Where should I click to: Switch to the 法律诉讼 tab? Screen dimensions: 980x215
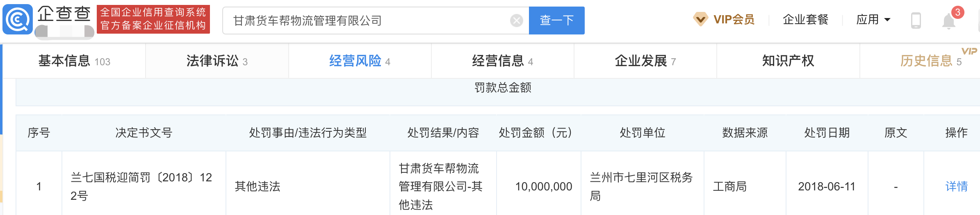click(x=217, y=61)
